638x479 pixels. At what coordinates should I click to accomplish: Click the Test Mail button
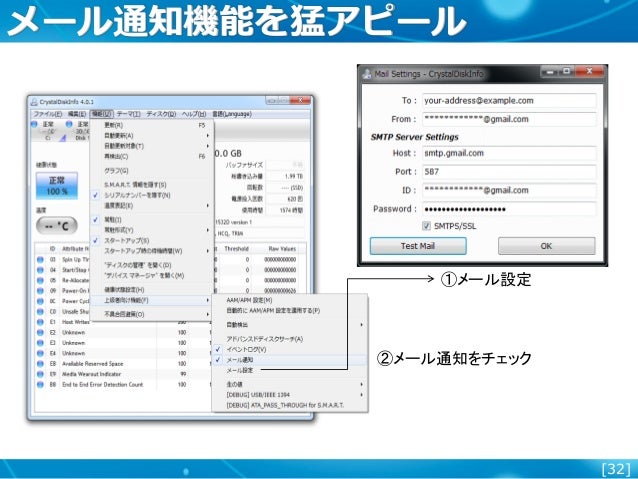418,246
